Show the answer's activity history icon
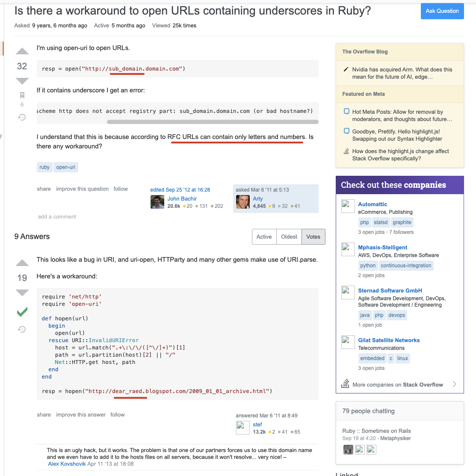The width and height of the screenshot is (476, 476). pyautogui.click(x=22, y=329)
